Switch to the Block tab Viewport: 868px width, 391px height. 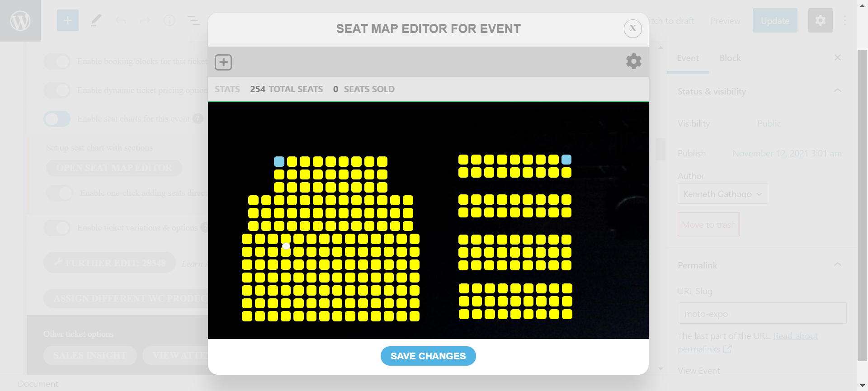coord(730,58)
